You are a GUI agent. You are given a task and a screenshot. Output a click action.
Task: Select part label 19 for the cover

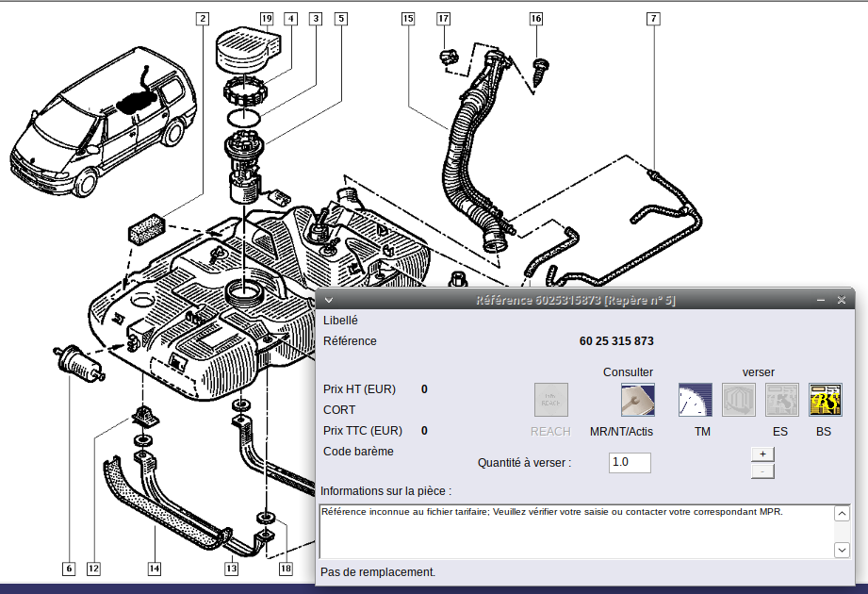point(267,18)
